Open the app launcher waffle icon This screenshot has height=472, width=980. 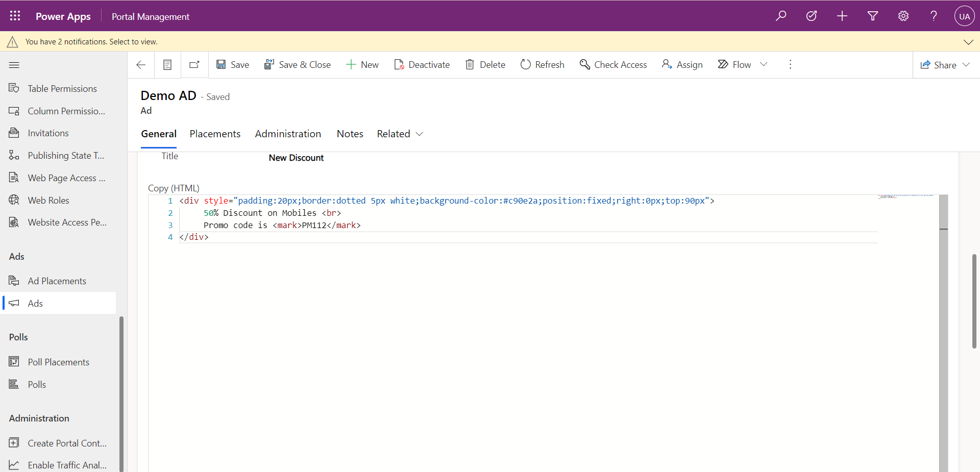coord(15,16)
